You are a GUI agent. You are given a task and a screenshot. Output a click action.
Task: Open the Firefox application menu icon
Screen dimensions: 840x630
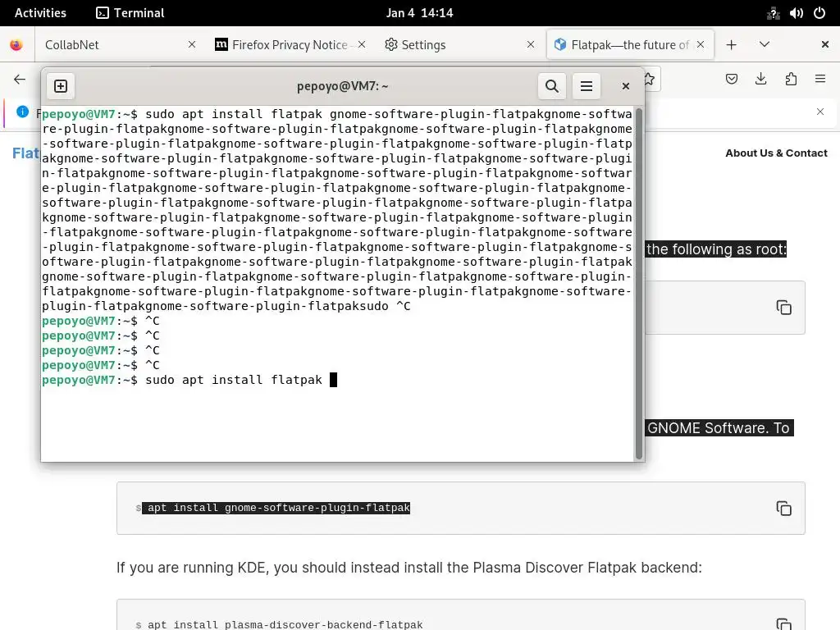(820, 80)
